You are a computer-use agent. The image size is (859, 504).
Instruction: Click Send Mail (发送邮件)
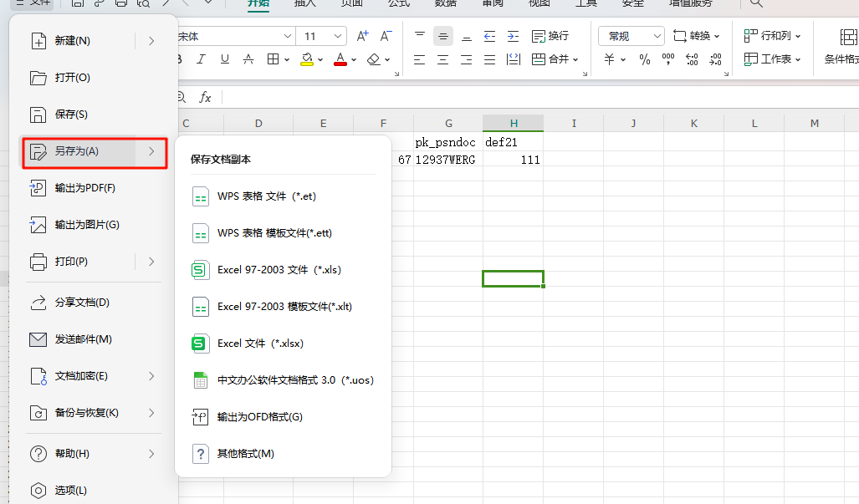click(93, 339)
